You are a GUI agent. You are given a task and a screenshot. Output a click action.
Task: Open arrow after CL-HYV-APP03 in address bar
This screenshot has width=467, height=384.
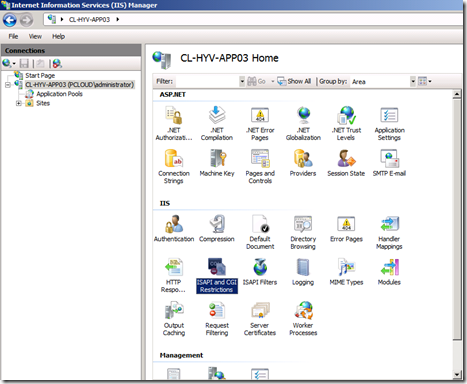click(x=118, y=20)
